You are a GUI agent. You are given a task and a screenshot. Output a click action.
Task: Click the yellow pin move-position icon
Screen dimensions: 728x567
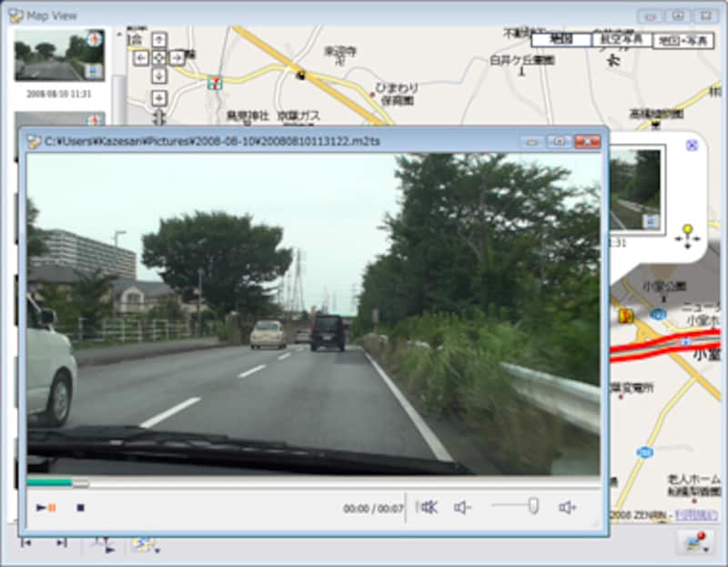687,236
